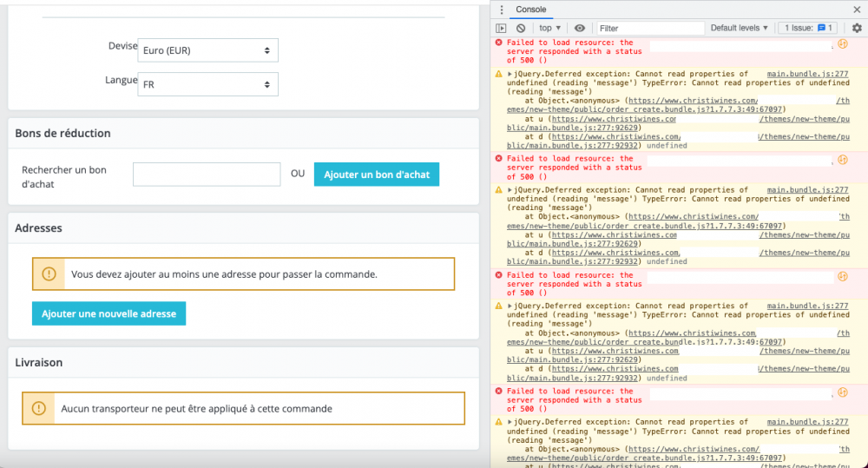
Task: Open console settings gear
Action: point(857,28)
